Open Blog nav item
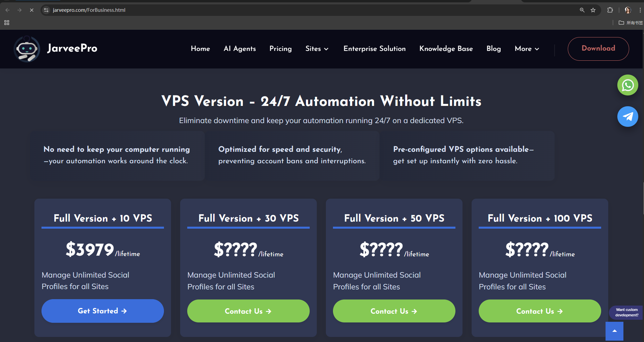 point(494,49)
